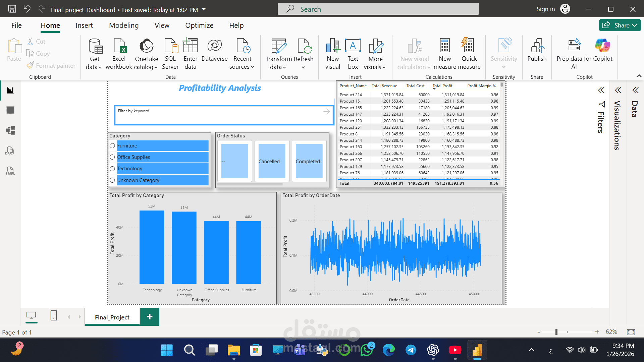Undo the last action
The height and width of the screenshot is (362, 644).
[x=27, y=9]
